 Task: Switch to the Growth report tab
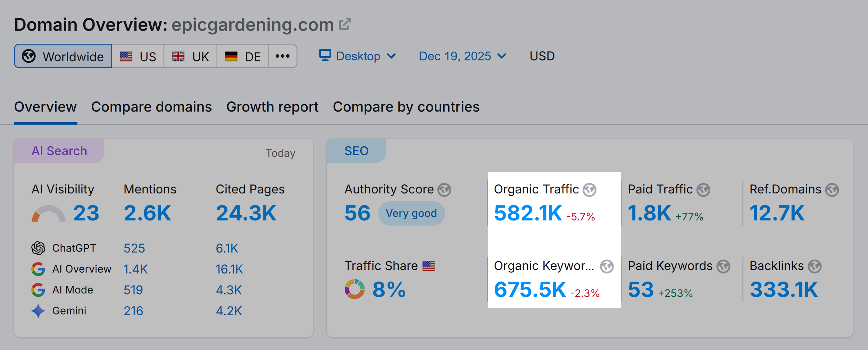[x=272, y=107]
